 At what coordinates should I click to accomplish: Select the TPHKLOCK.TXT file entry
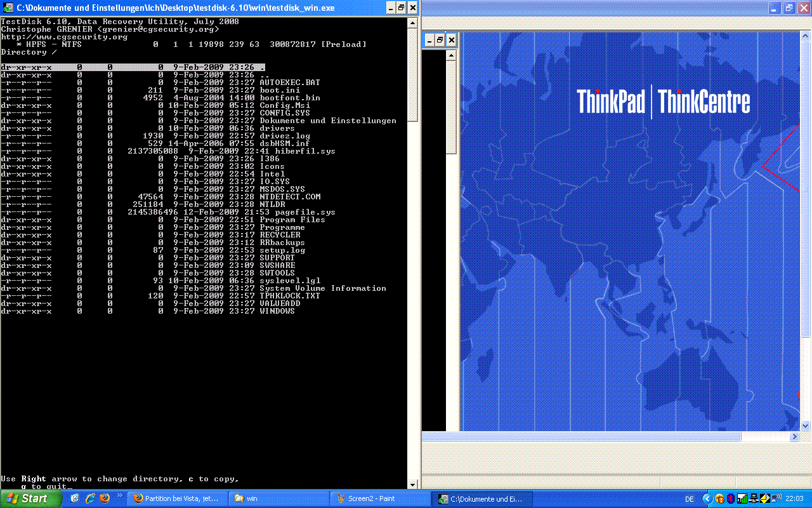160,296
